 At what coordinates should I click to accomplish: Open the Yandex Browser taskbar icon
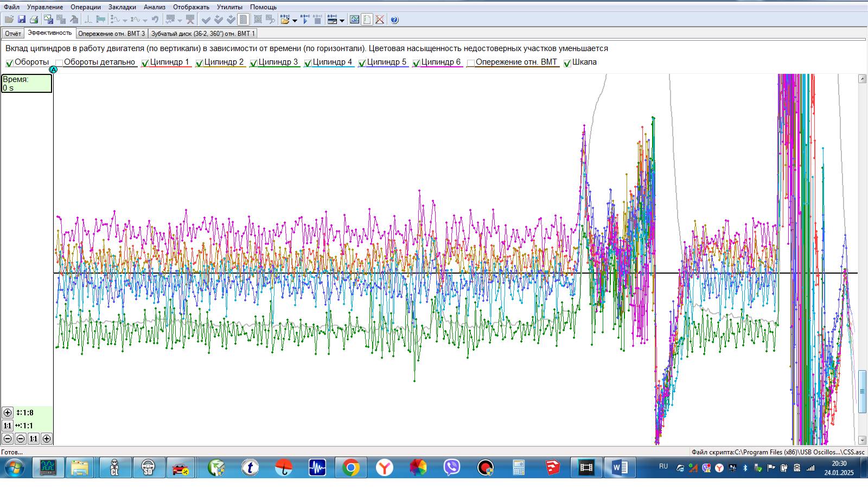[385, 467]
